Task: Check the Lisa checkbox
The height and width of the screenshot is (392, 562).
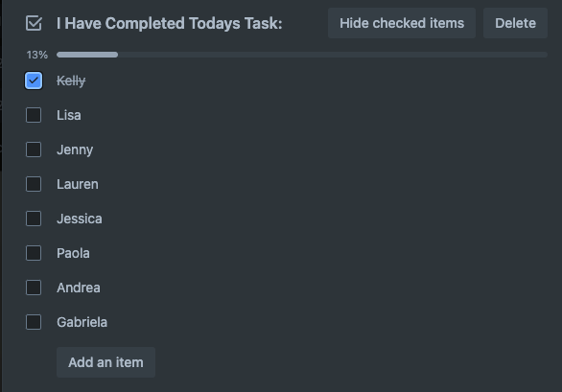Action: click(x=34, y=115)
